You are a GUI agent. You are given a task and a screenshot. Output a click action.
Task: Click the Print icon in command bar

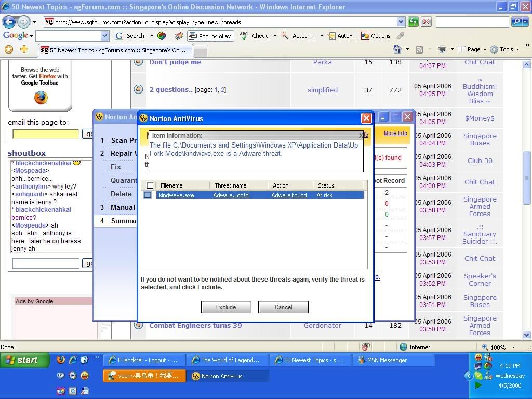[442, 49]
